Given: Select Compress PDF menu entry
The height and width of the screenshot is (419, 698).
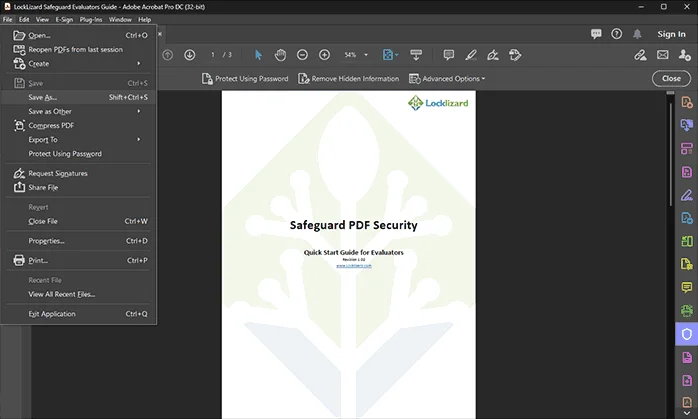Looking at the screenshot, I should click(x=51, y=126).
